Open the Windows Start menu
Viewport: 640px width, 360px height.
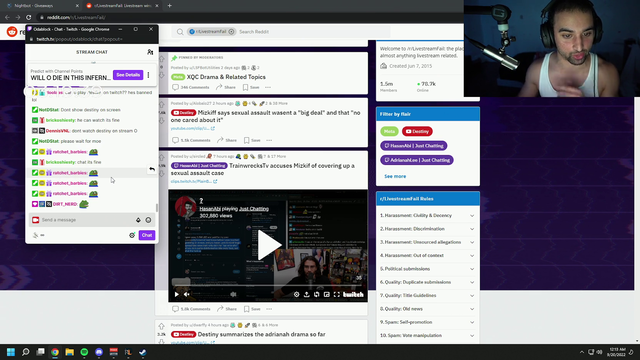click(11, 352)
